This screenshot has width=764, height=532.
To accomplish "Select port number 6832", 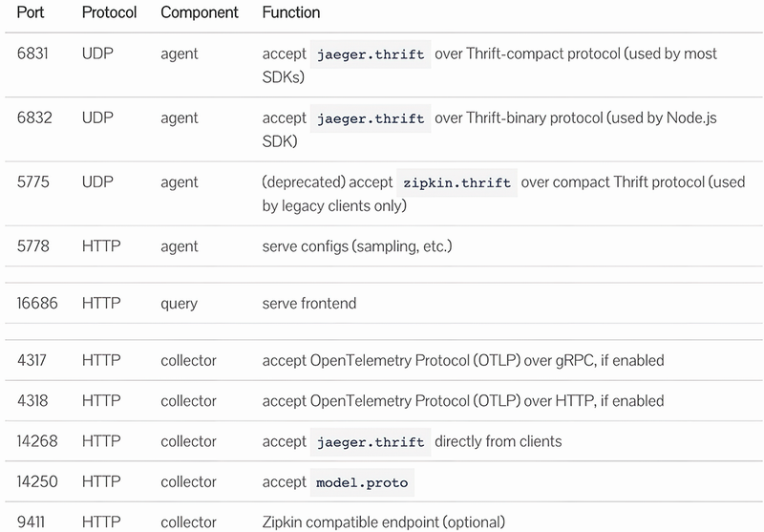I will 34,117.
